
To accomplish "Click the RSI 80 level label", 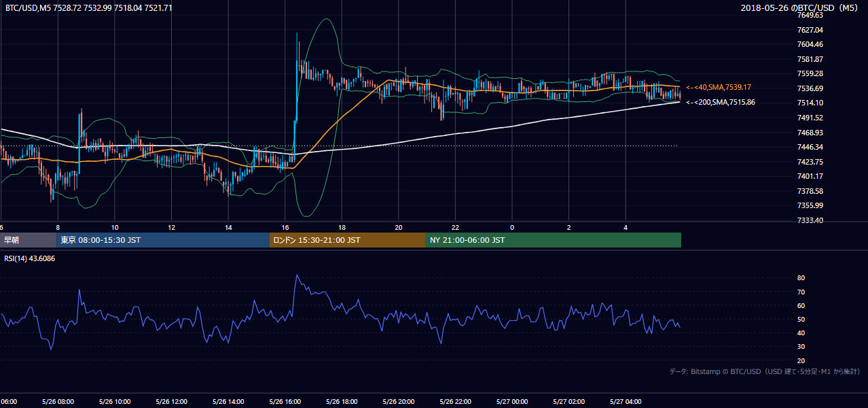I will coord(801,278).
